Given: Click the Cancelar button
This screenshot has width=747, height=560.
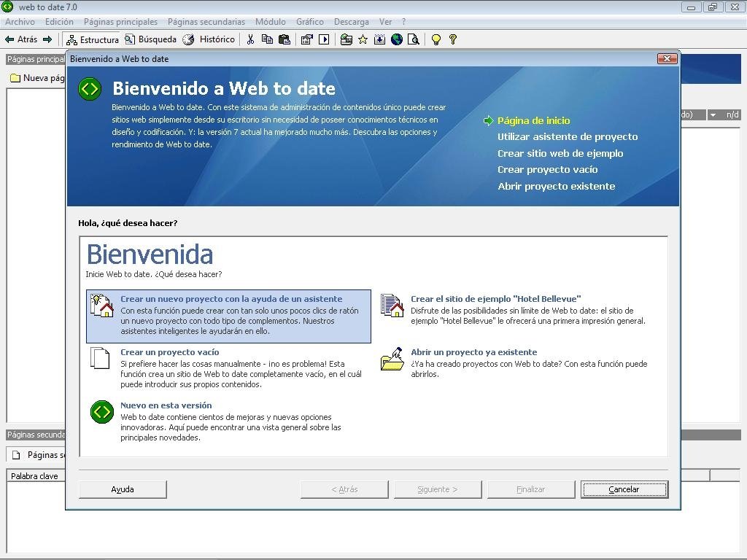Looking at the screenshot, I should [624, 489].
